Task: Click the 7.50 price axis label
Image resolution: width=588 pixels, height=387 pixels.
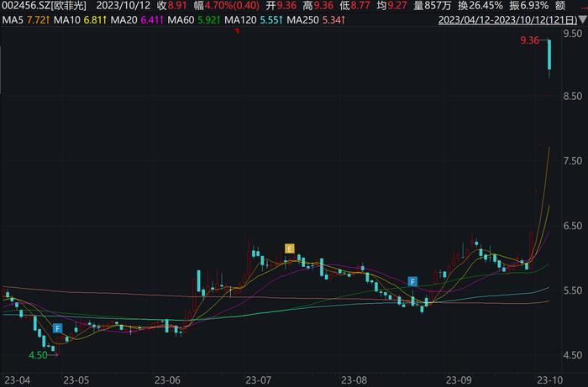Action: [x=573, y=160]
